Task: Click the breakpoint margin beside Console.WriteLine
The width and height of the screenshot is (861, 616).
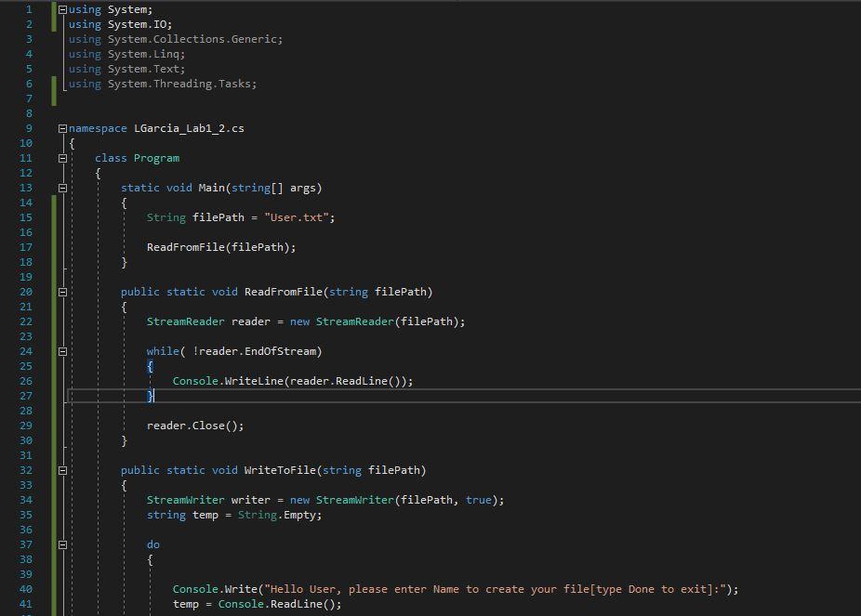Action: 9,381
